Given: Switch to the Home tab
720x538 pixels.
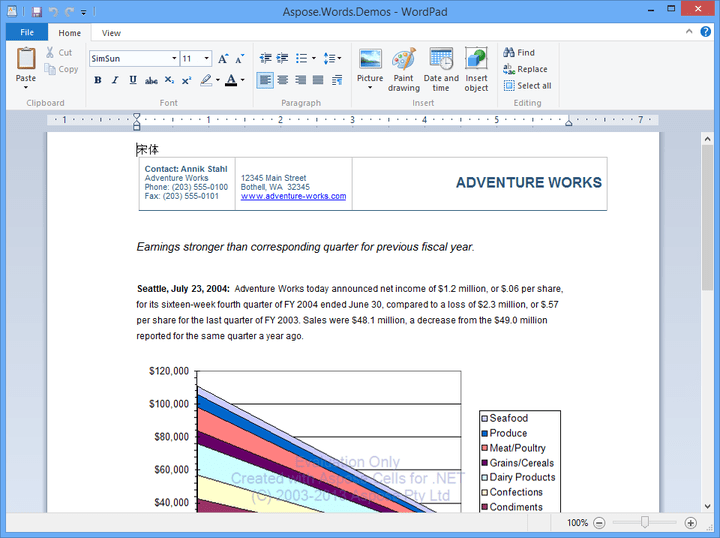Looking at the screenshot, I should click(69, 33).
